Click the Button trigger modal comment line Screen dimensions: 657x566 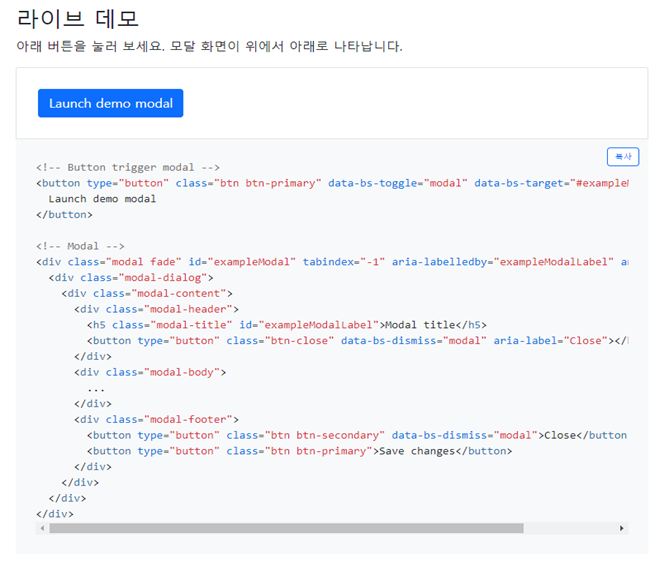pos(128,168)
